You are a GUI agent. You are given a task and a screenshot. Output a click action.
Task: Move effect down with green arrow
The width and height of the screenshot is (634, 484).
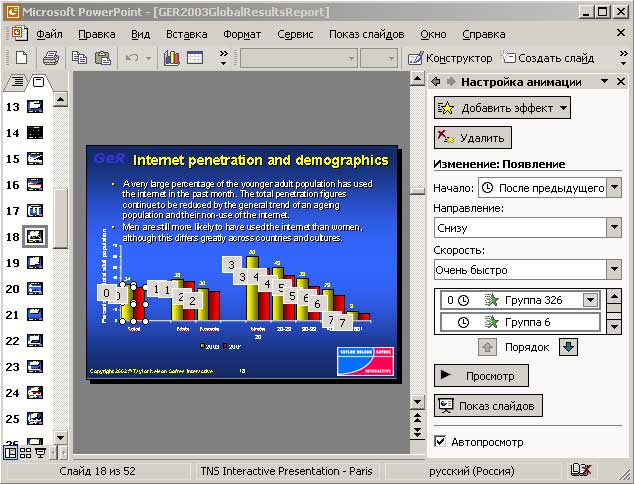[x=568, y=347]
